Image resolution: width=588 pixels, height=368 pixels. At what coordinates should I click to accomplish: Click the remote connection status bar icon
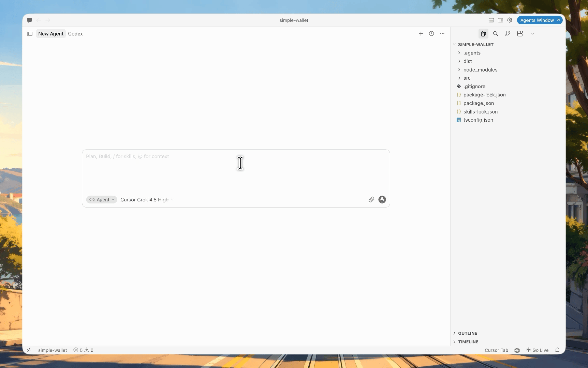coord(29,350)
